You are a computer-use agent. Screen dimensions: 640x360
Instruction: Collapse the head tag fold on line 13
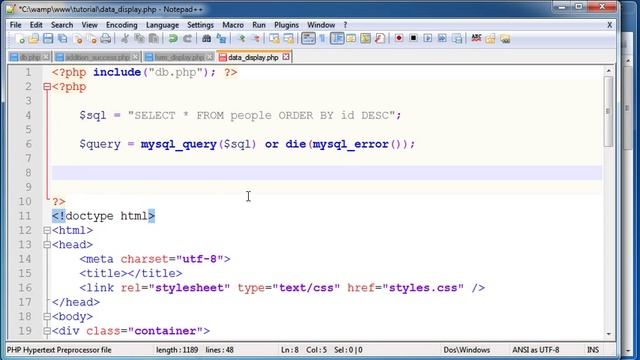pos(47,244)
